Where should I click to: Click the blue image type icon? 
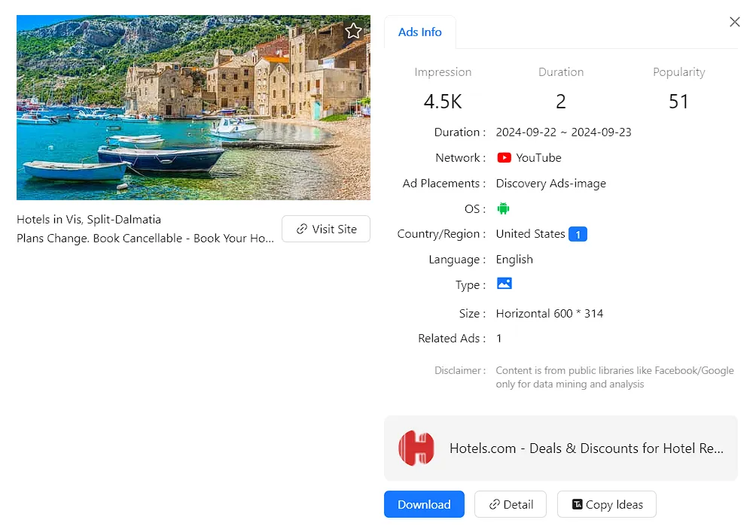504,284
